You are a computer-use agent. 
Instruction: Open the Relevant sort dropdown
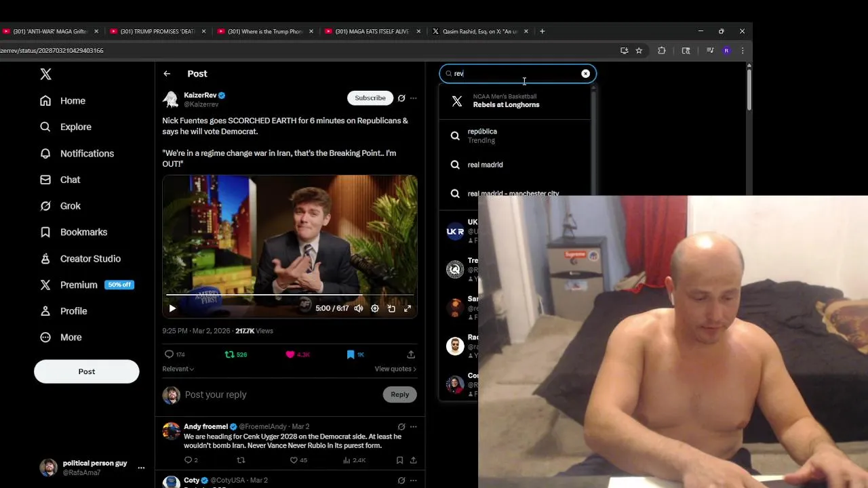(178, 369)
